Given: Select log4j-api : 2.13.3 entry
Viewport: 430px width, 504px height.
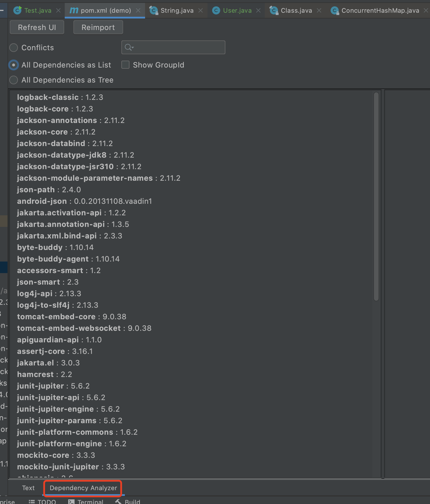Looking at the screenshot, I should point(49,294).
